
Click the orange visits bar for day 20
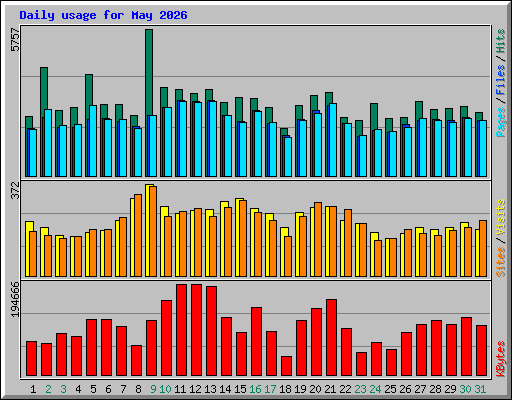coord(318,239)
